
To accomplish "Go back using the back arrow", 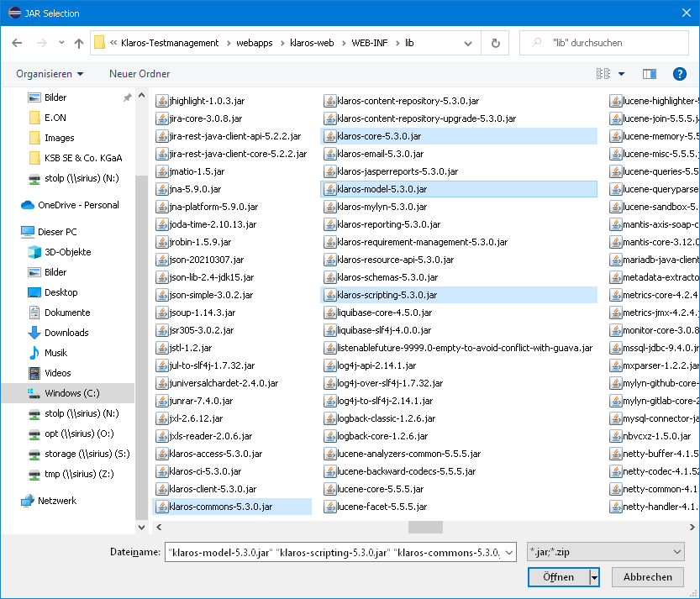I will tap(17, 43).
